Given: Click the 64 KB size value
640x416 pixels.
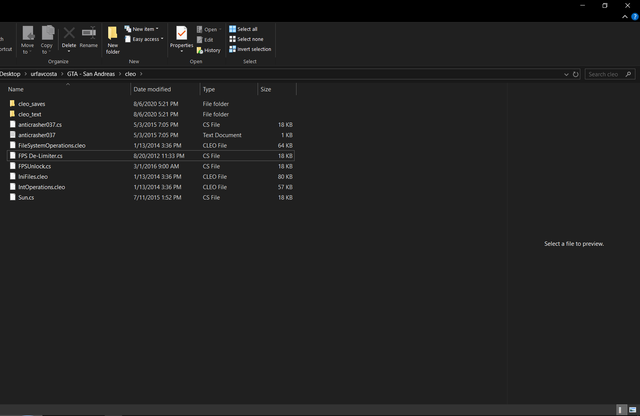Looking at the screenshot, I should 285,145.
